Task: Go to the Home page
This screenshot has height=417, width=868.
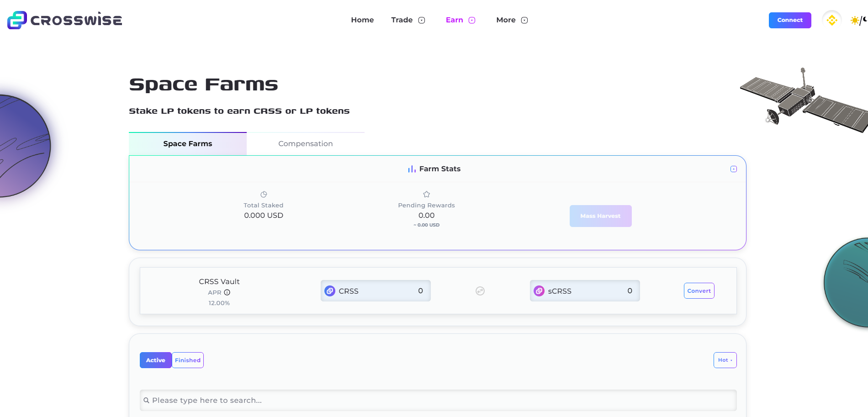Action: tap(362, 20)
